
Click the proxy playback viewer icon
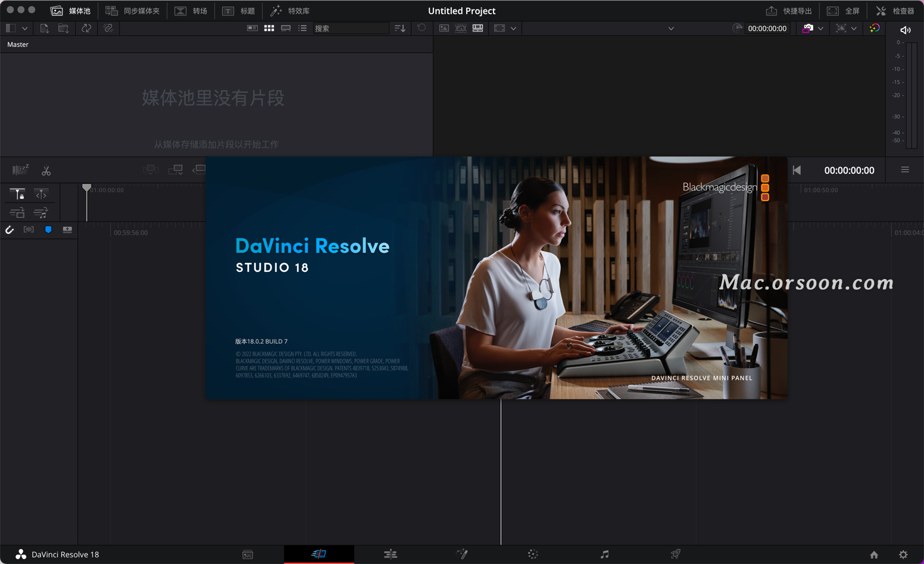coord(841,28)
